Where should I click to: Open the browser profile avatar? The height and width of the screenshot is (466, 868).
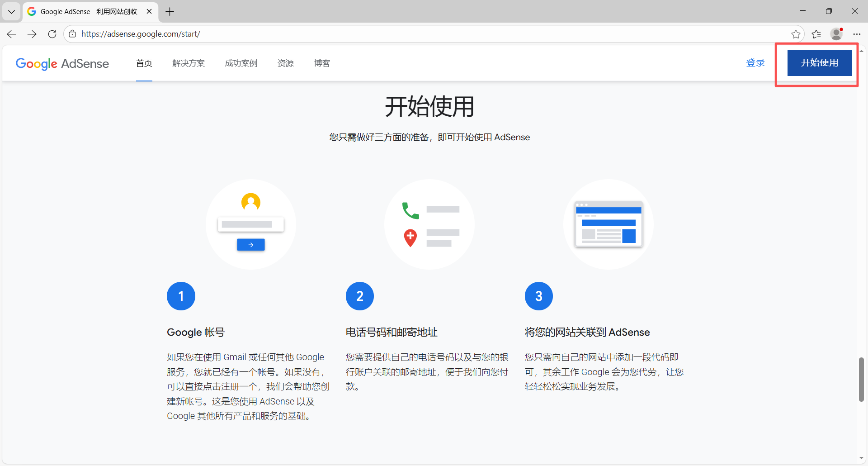click(836, 34)
